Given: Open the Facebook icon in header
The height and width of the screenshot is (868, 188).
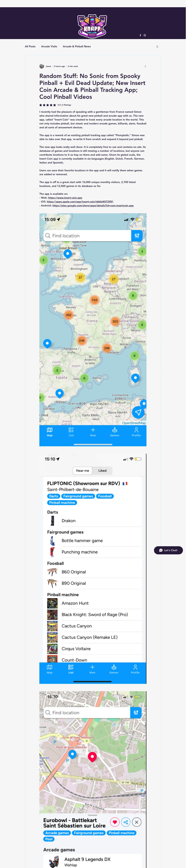Looking at the screenshot, I should click(x=142, y=36).
